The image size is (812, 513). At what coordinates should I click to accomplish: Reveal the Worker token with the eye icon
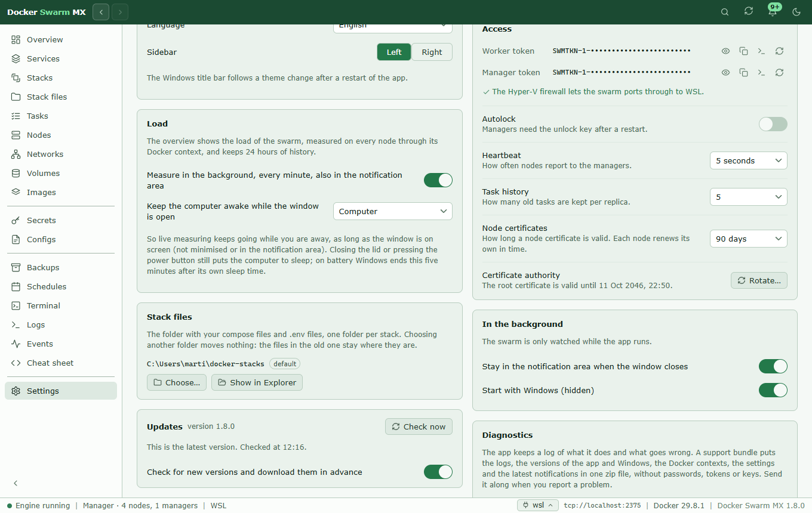725,51
